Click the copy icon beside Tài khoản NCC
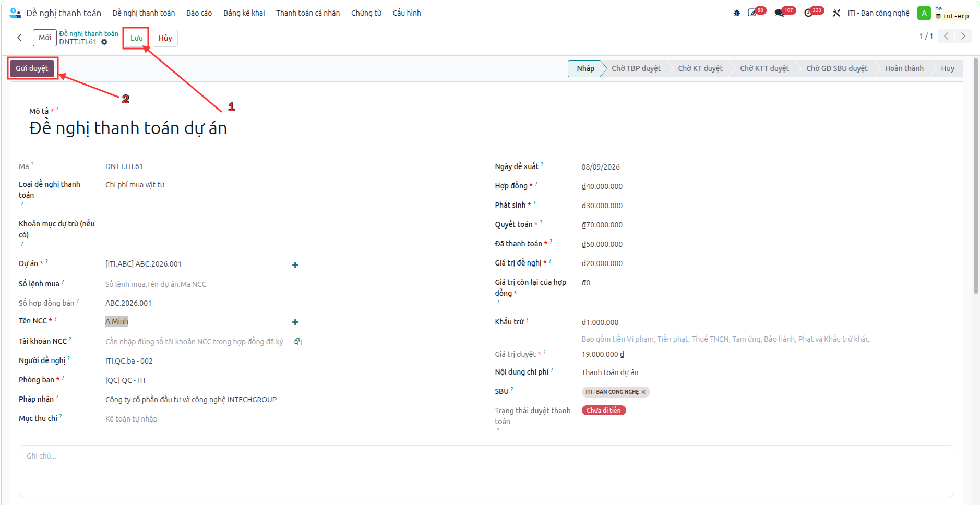 coord(298,342)
